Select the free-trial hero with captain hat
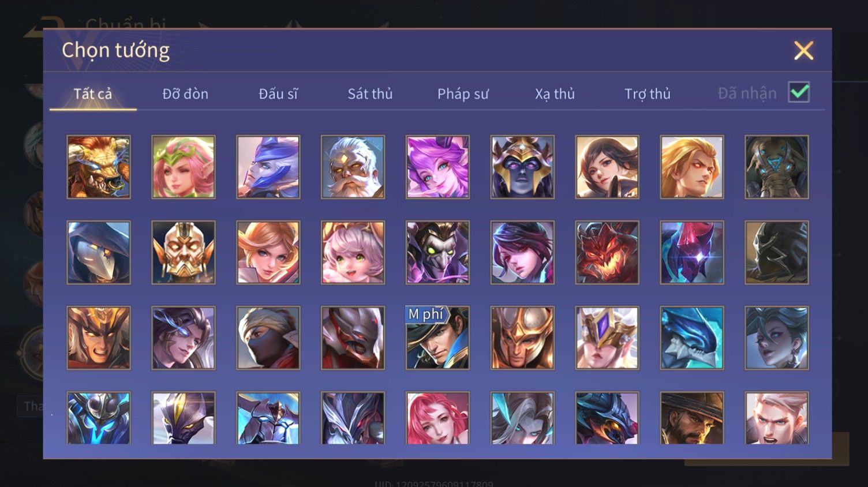This screenshot has width=868, height=487. pyautogui.click(x=437, y=338)
